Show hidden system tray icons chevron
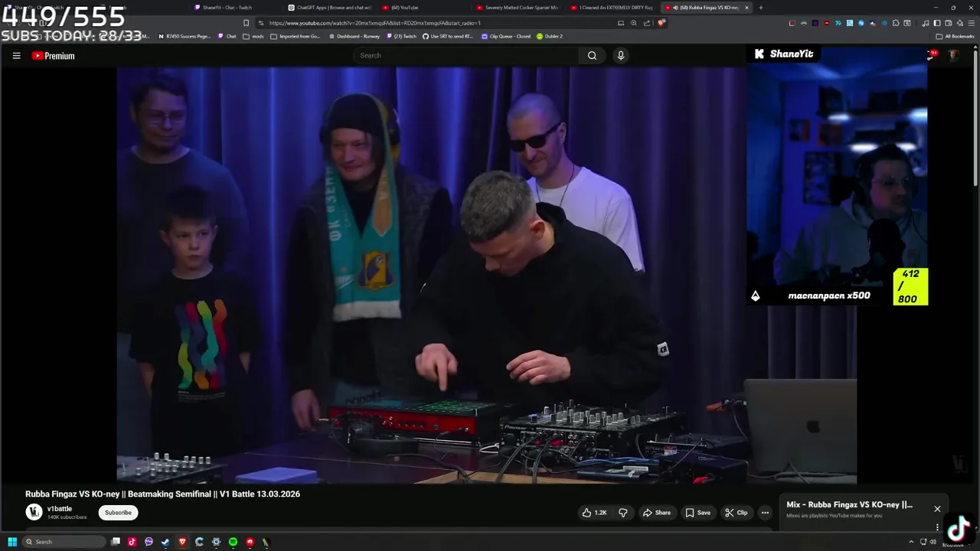 911,542
